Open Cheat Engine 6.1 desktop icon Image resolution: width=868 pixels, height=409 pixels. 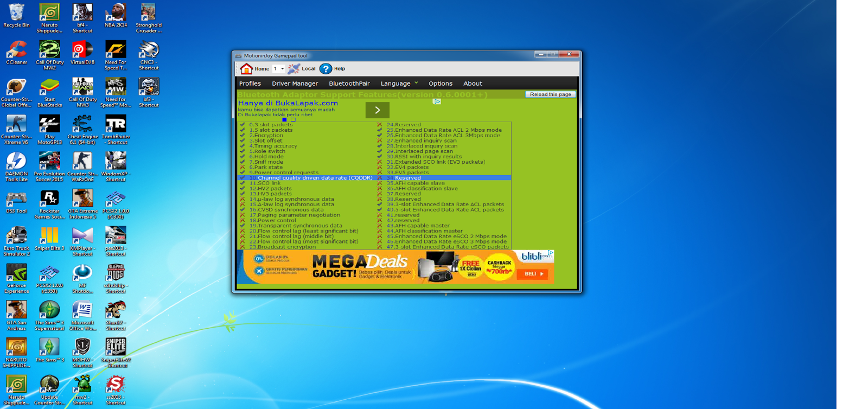[82, 130]
